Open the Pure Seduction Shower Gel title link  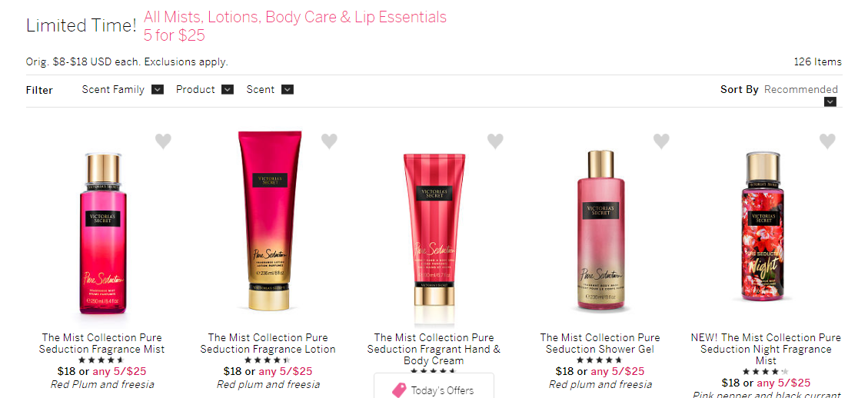coord(600,343)
